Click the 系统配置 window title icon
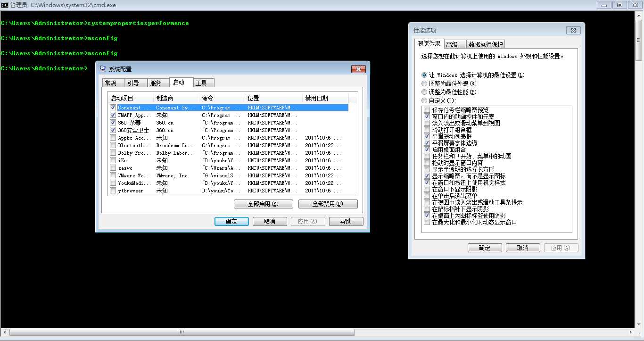 pos(104,69)
